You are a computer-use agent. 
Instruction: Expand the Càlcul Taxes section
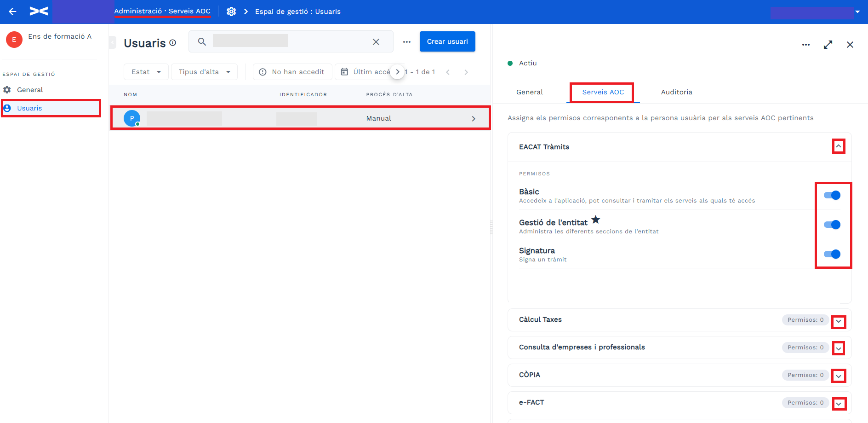839,321
